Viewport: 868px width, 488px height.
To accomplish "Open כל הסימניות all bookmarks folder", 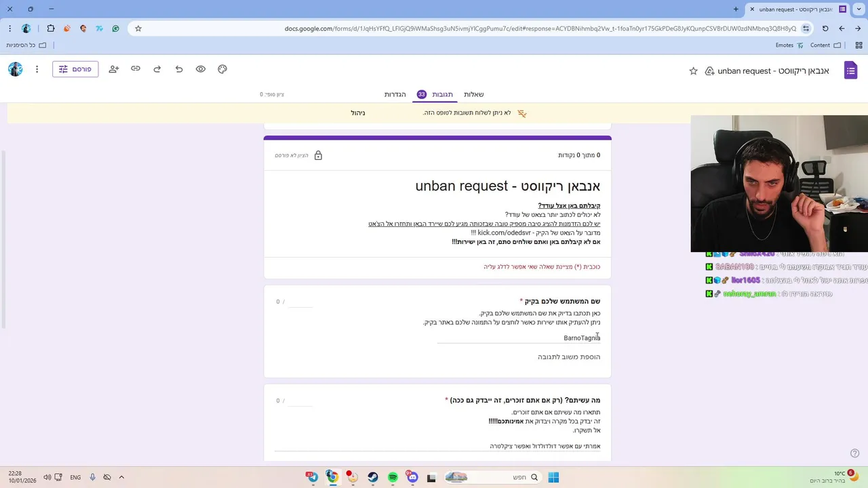I will [x=26, y=45].
